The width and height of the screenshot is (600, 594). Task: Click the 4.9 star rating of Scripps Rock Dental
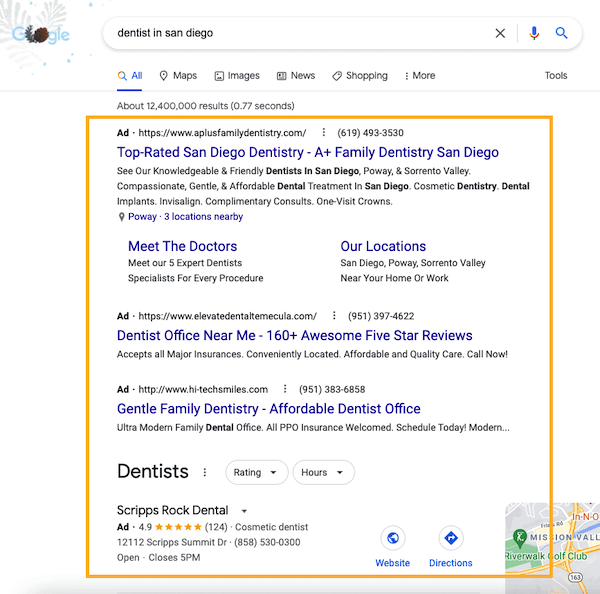170,527
